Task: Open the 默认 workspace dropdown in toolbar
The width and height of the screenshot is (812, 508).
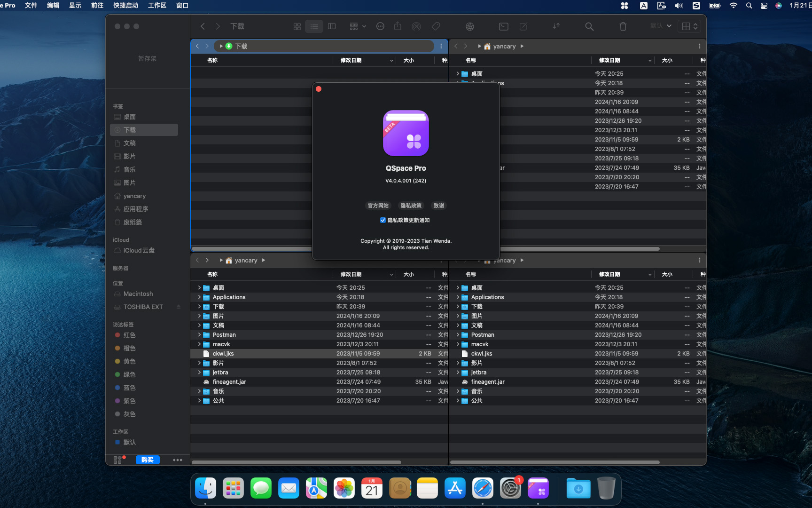Action: tap(661, 26)
